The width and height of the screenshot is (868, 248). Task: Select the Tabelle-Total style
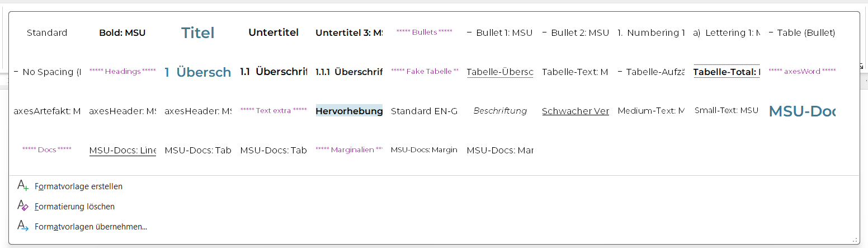point(727,72)
